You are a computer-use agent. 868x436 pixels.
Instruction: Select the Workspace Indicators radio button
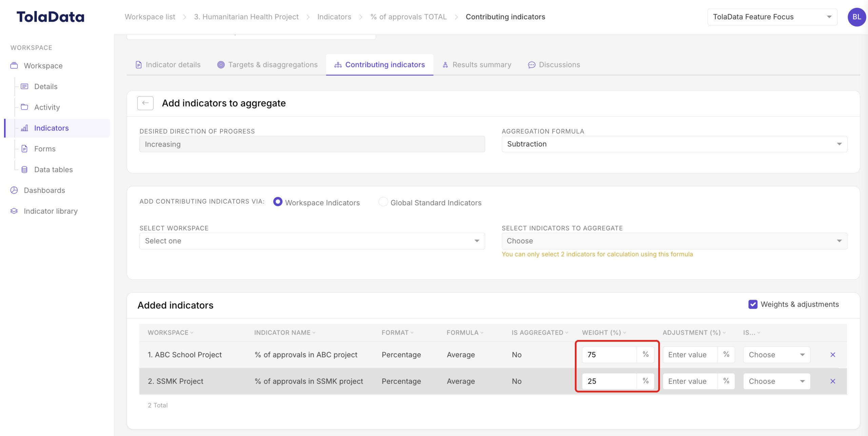click(278, 202)
